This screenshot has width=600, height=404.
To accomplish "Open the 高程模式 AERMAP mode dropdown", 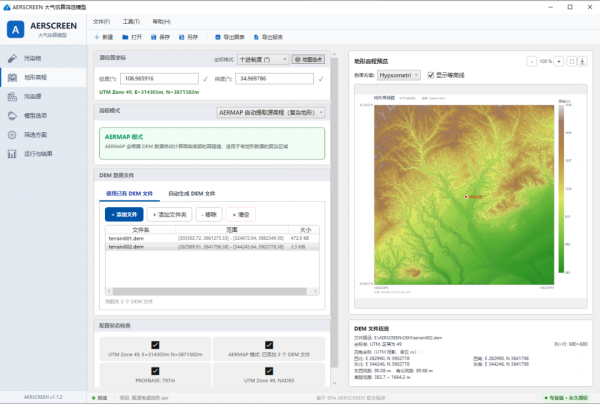I will pyautogui.click(x=271, y=112).
